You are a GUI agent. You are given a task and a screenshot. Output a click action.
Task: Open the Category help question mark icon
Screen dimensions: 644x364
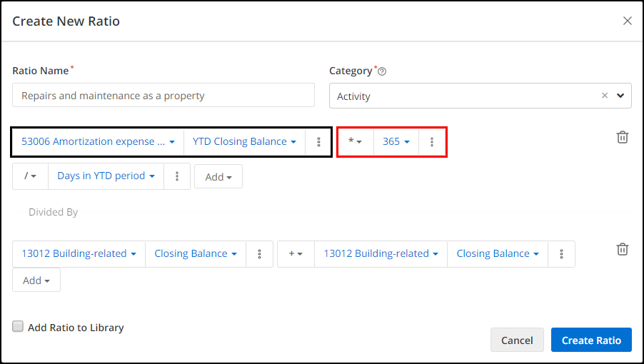[x=382, y=72]
